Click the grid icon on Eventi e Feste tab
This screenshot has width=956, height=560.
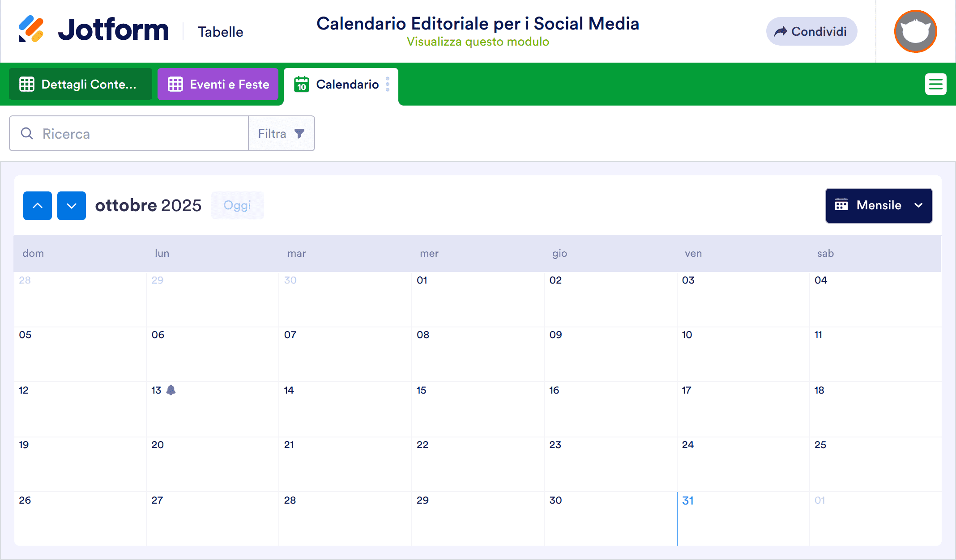(175, 84)
